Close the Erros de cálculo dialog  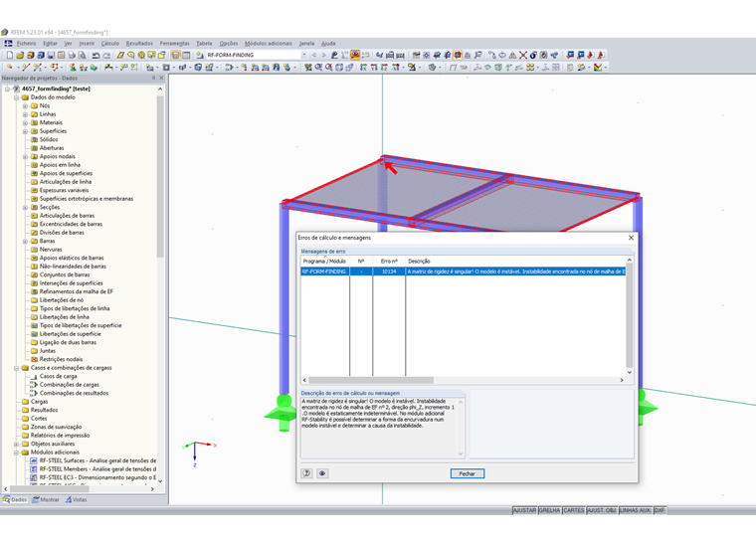coord(631,238)
